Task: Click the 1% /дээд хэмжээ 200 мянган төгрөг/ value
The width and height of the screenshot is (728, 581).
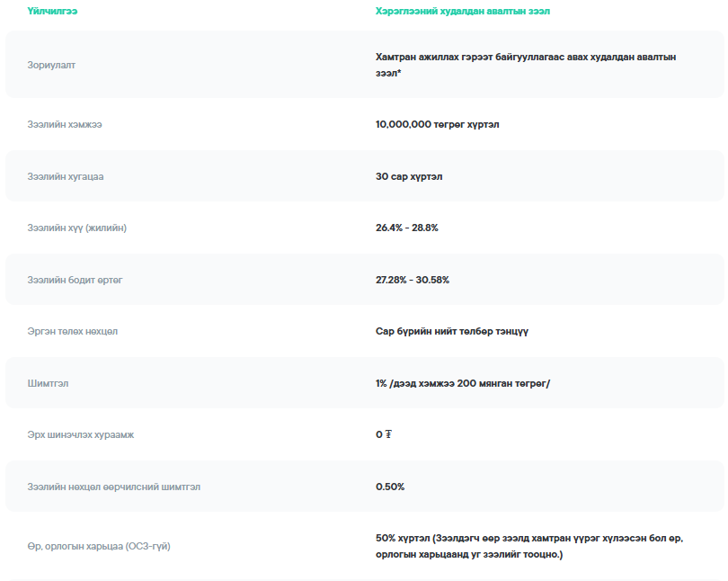Action: (463, 383)
